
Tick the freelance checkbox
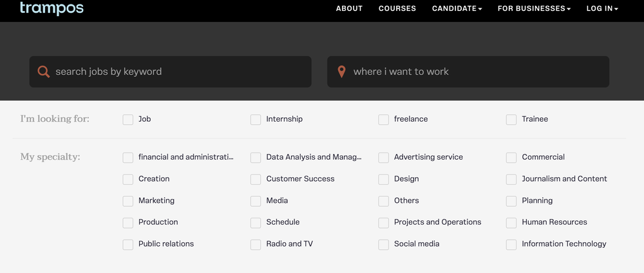384,119
